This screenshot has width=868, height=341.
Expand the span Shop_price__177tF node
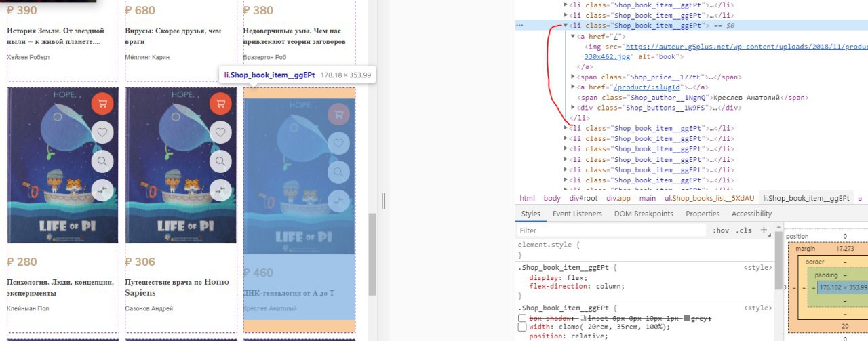[x=573, y=77]
